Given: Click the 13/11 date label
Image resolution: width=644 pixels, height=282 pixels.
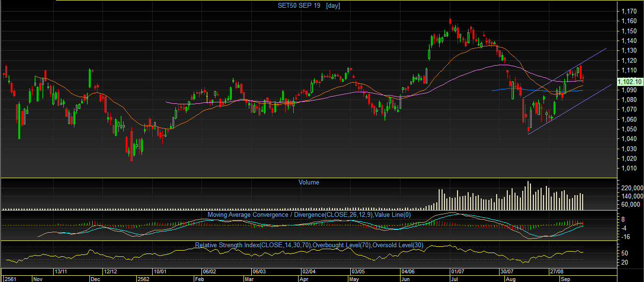Looking at the screenshot, I should [x=61, y=272].
